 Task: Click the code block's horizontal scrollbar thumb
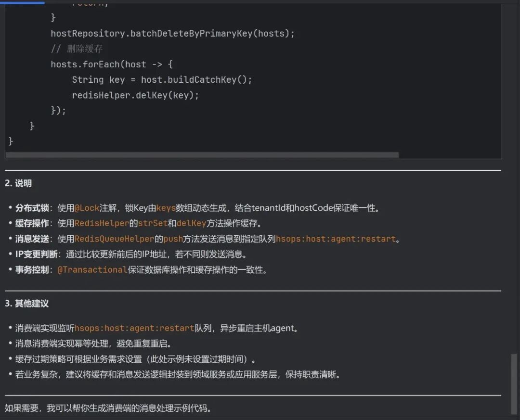point(202,155)
